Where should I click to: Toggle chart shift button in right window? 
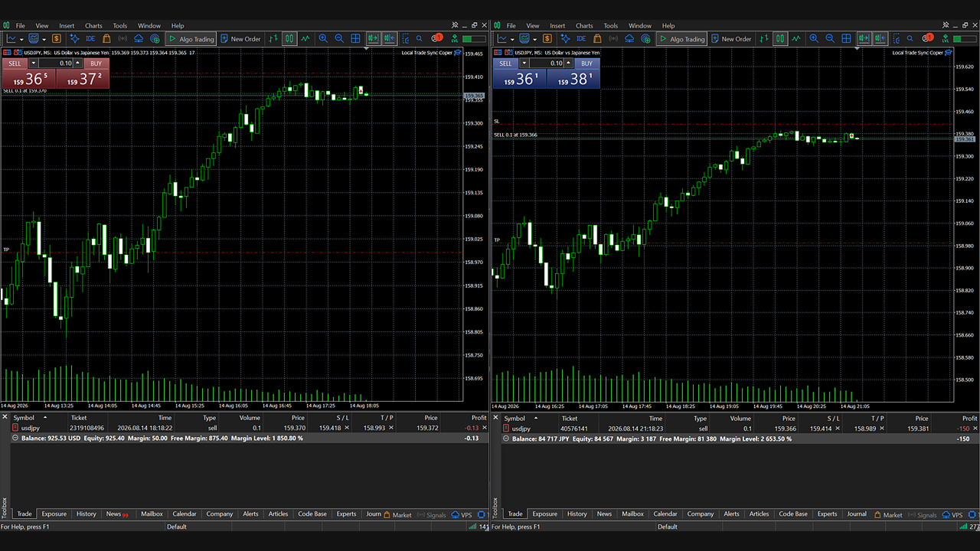pos(880,38)
